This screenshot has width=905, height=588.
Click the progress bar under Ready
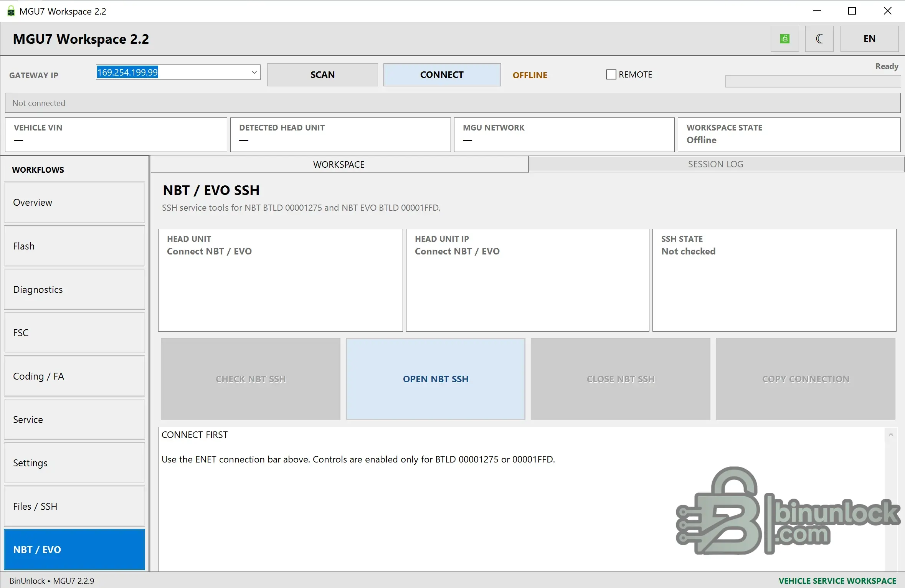pos(813,81)
